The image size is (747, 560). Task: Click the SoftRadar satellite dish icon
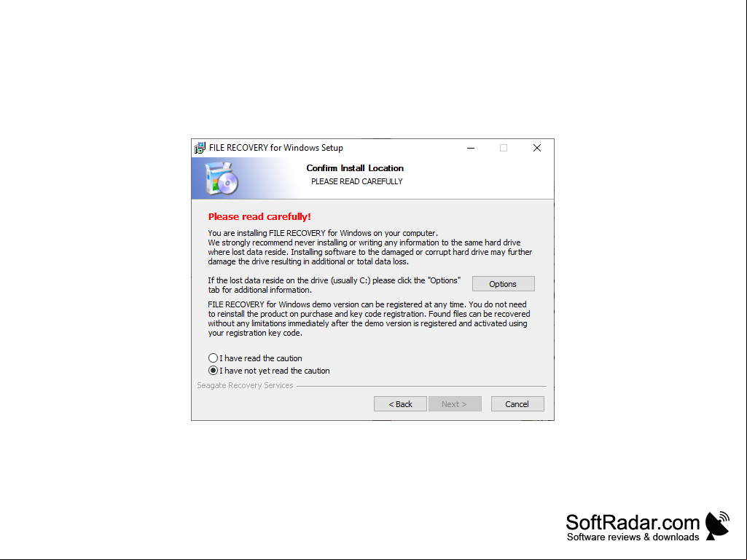(717, 526)
